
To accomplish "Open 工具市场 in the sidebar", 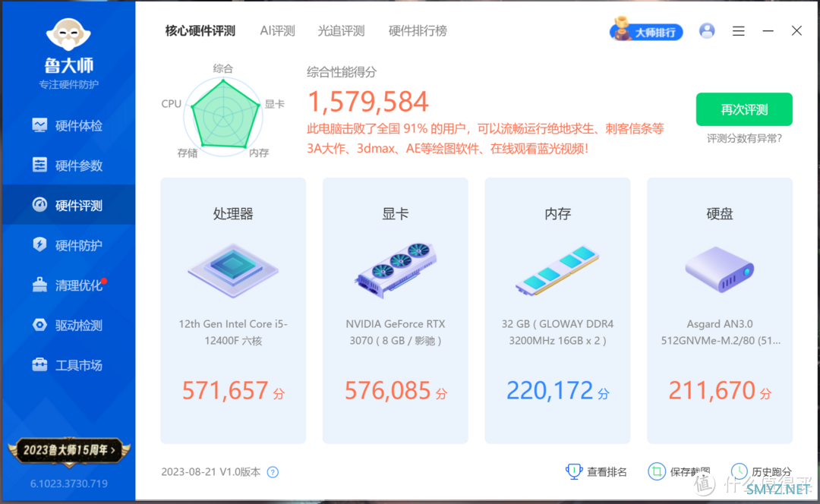I will (68, 365).
